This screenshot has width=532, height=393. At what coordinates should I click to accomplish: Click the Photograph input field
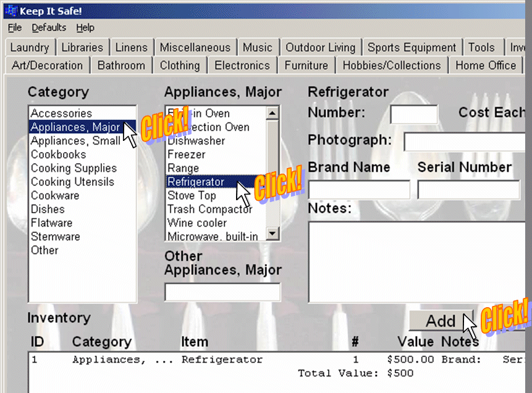pos(465,142)
